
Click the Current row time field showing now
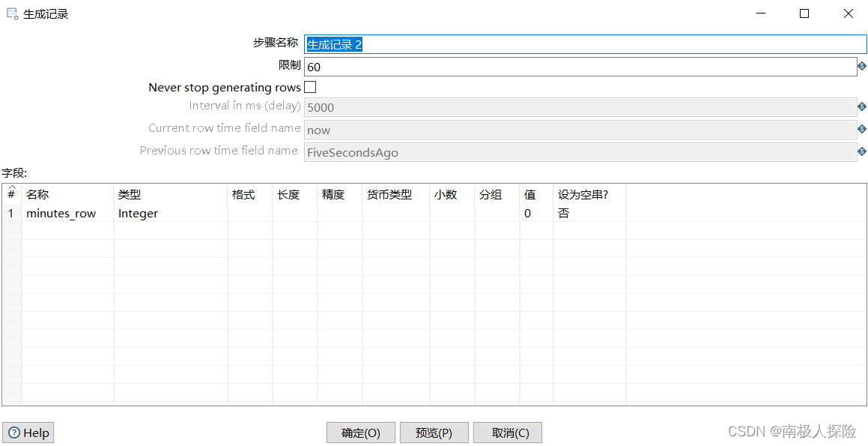click(580, 130)
